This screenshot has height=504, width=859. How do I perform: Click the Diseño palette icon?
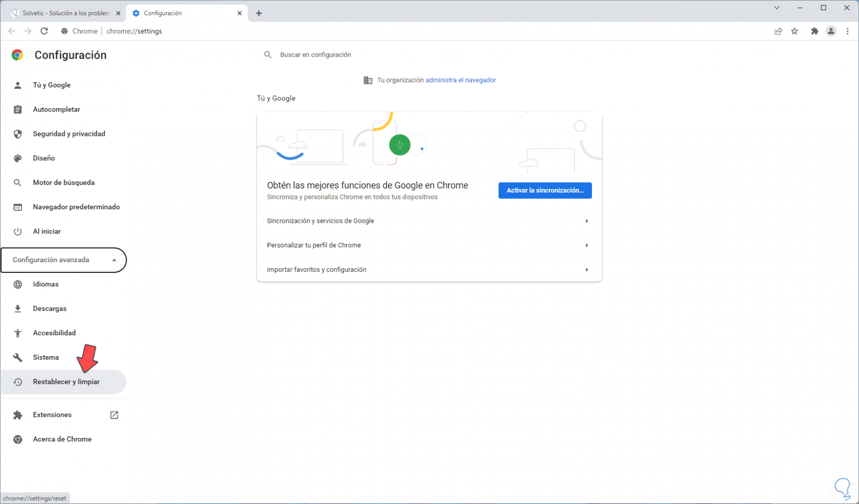(x=18, y=158)
